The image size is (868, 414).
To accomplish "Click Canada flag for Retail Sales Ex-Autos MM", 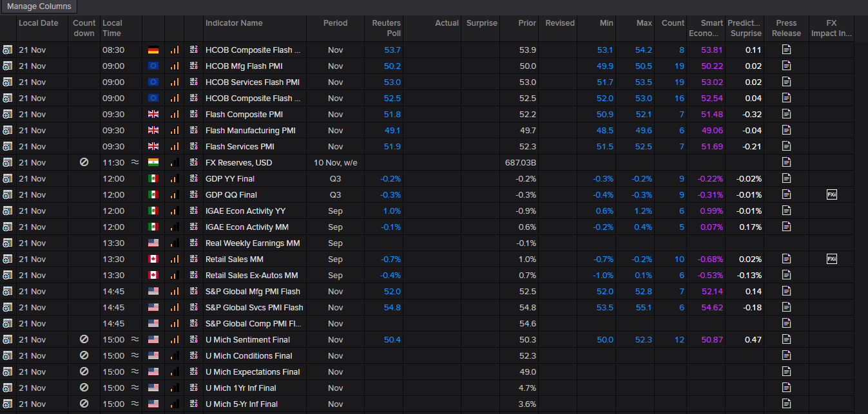I will [153, 275].
